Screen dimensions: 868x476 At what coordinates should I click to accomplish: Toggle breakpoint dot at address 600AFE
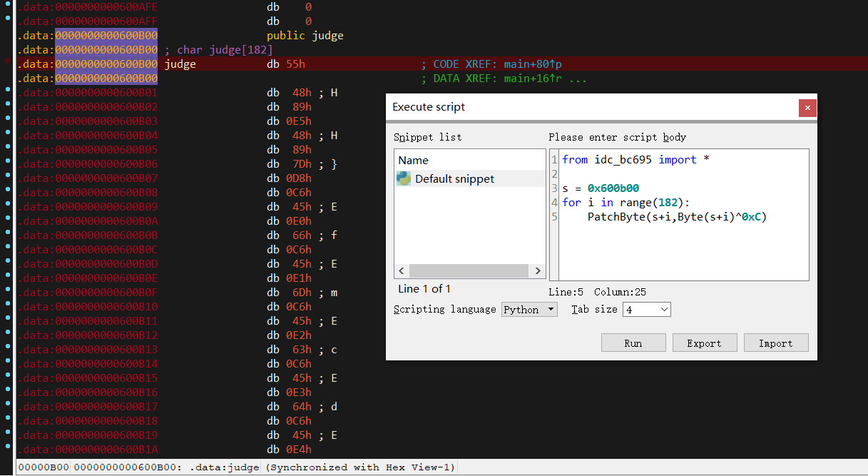click(7, 6)
